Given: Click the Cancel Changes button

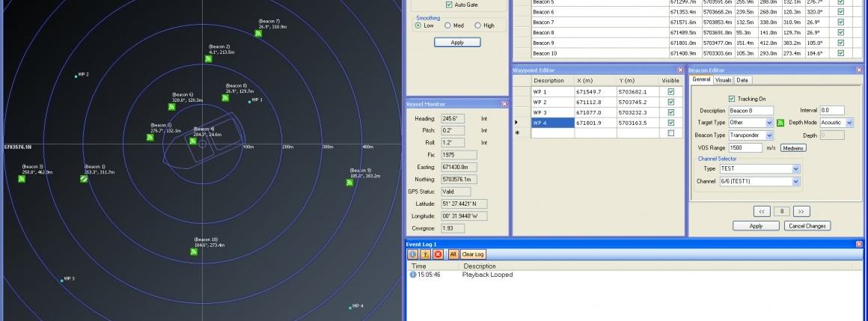Looking at the screenshot, I should click(807, 227).
